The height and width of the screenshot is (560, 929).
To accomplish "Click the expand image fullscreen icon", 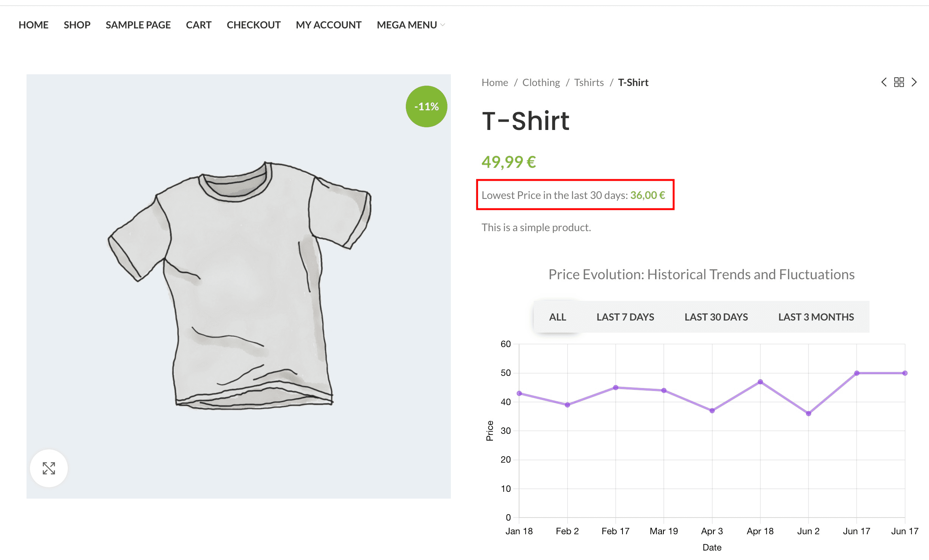I will tap(49, 468).
